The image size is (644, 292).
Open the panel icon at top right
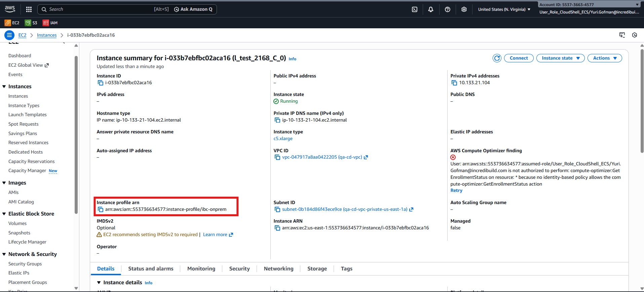pos(622,35)
